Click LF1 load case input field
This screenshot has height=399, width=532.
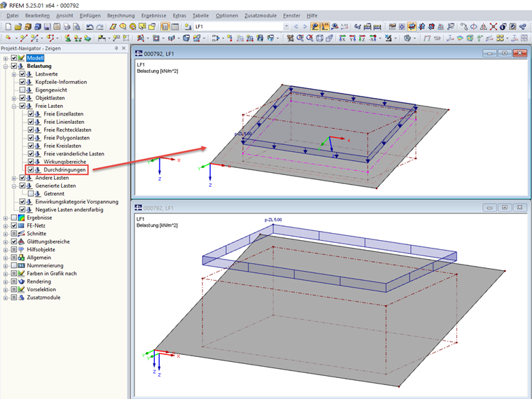239,27
